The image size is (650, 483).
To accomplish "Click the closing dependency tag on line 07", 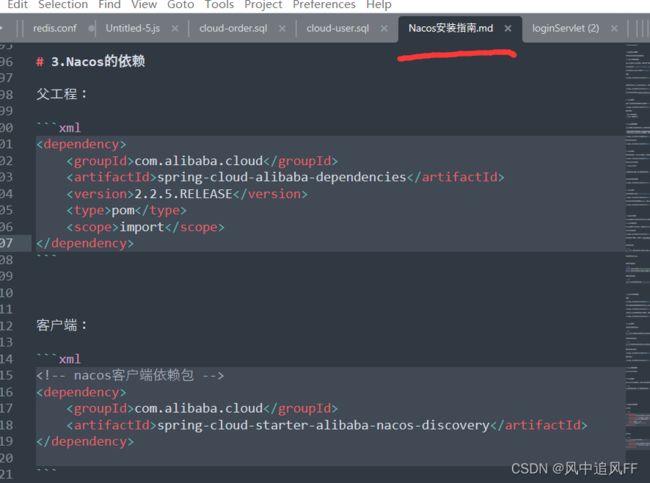I will (85, 243).
